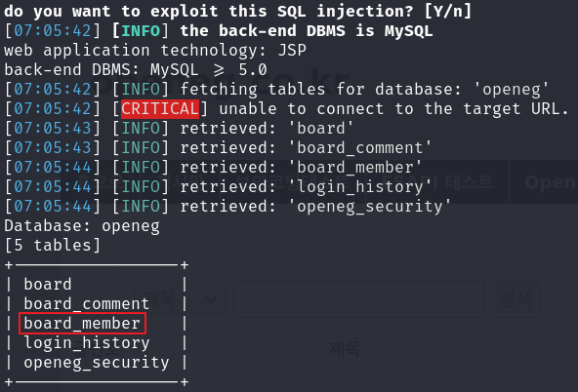This screenshot has width=578, height=392.
Task: Select login_history in the tables list
Action: tap(87, 342)
